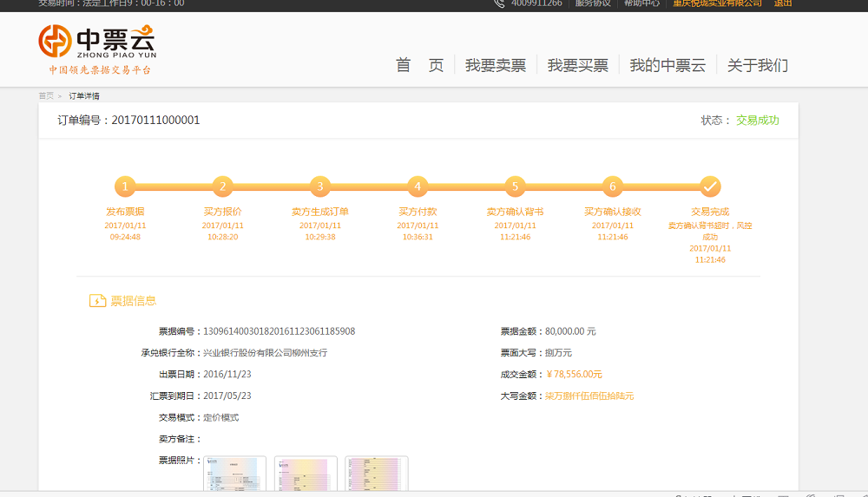The width and height of the screenshot is (868, 497).
Task: Click the 10:36:31 timestamp under 买方付款
Action: click(x=418, y=237)
